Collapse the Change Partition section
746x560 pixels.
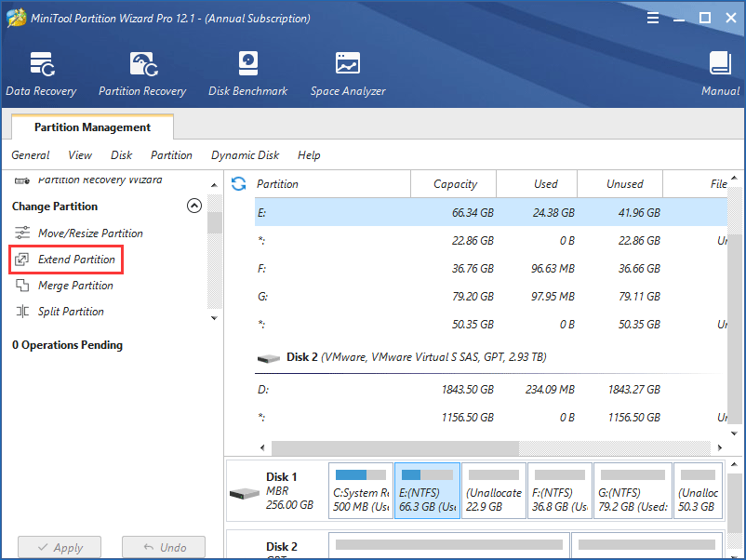(x=194, y=206)
